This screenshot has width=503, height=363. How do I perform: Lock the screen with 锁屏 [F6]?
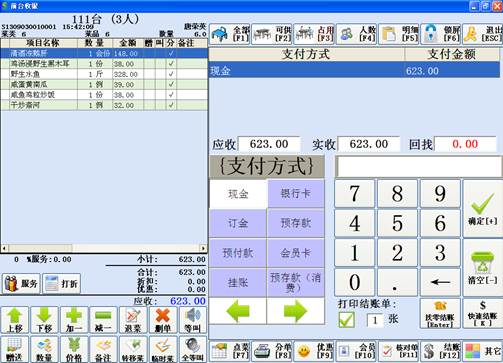coord(441,34)
